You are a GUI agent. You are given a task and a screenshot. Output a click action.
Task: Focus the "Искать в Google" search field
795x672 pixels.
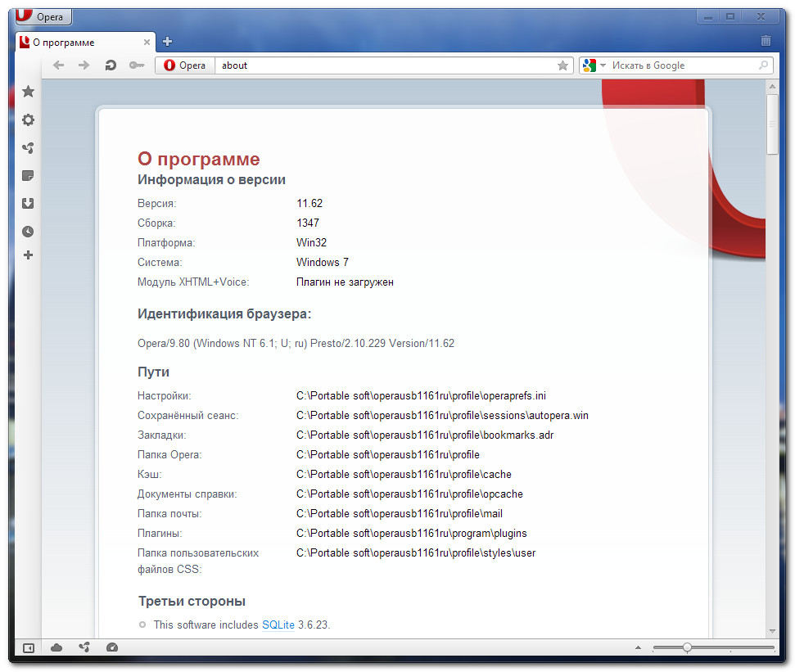[x=682, y=65]
